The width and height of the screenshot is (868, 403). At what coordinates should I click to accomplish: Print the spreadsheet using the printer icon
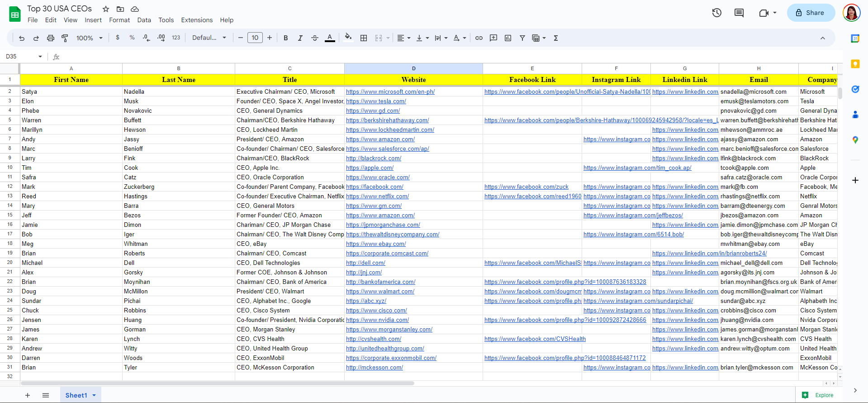pyautogui.click(x=51, y=38)
